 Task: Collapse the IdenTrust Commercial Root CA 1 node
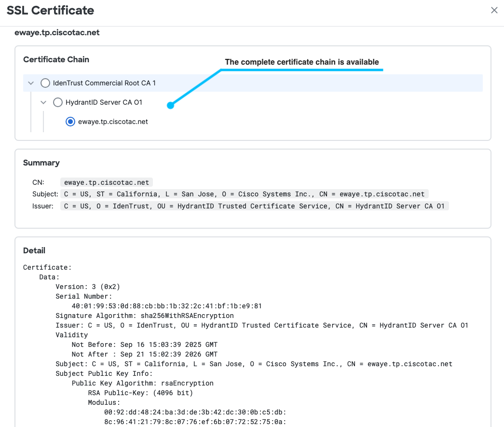[30, 83]
